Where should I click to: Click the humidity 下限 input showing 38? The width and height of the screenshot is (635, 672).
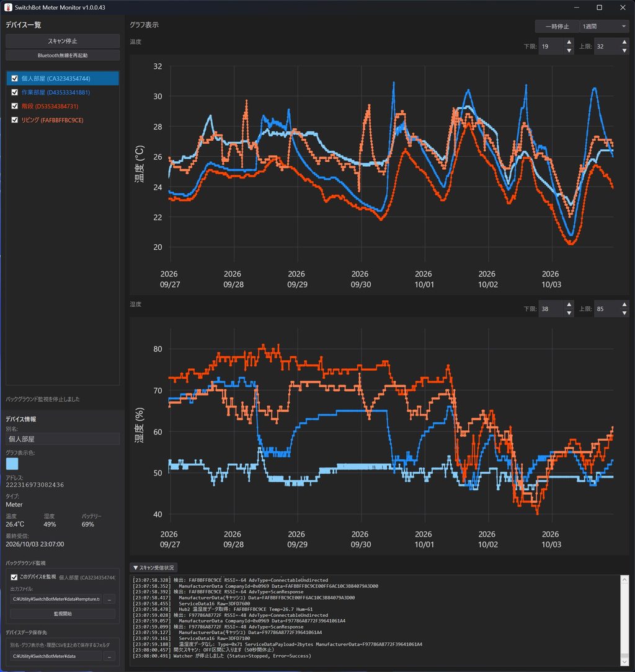552,309
